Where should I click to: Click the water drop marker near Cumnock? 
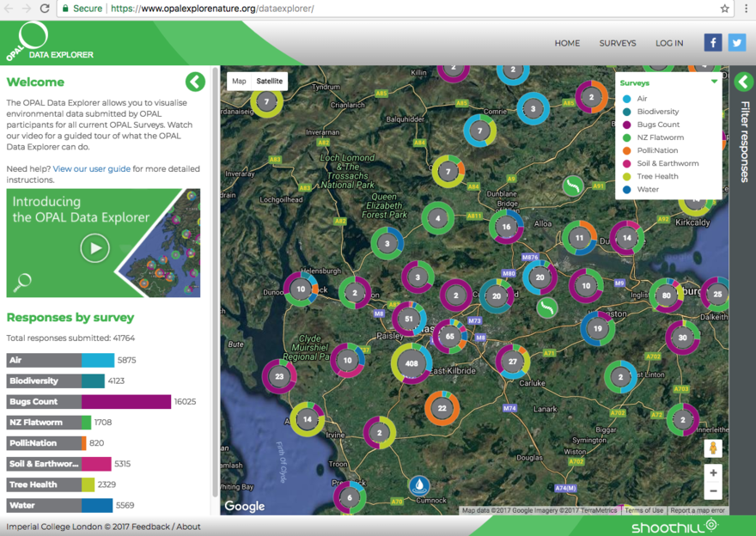(x=419, y=485)
